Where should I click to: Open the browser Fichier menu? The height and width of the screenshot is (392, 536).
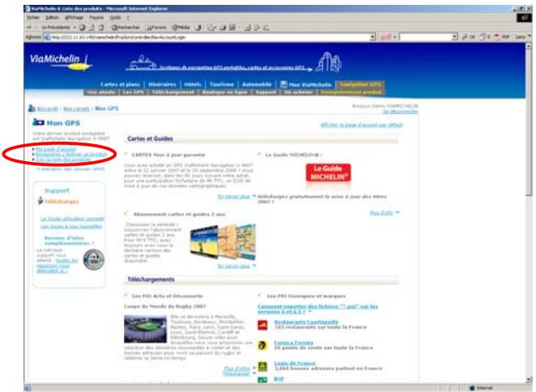coord(33,18)
